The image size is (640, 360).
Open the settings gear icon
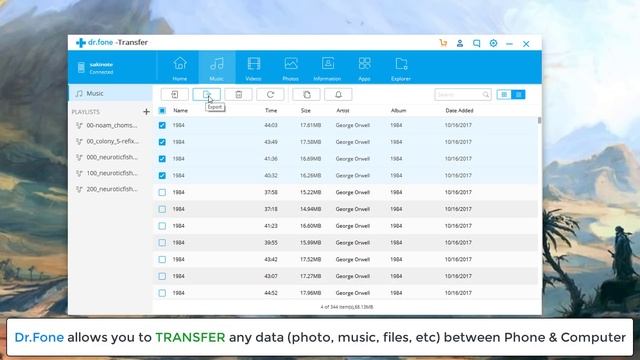click(493, 43)
